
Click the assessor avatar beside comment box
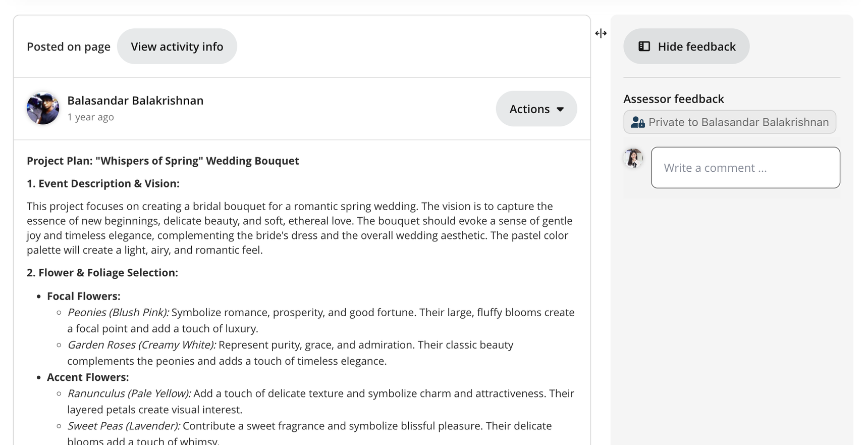click(633, 158)
